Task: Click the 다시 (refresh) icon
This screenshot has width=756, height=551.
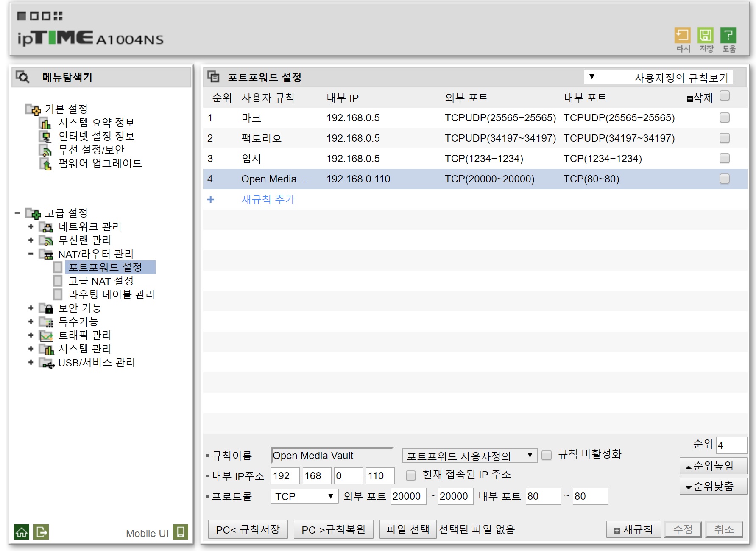Action: pos(683,36)
